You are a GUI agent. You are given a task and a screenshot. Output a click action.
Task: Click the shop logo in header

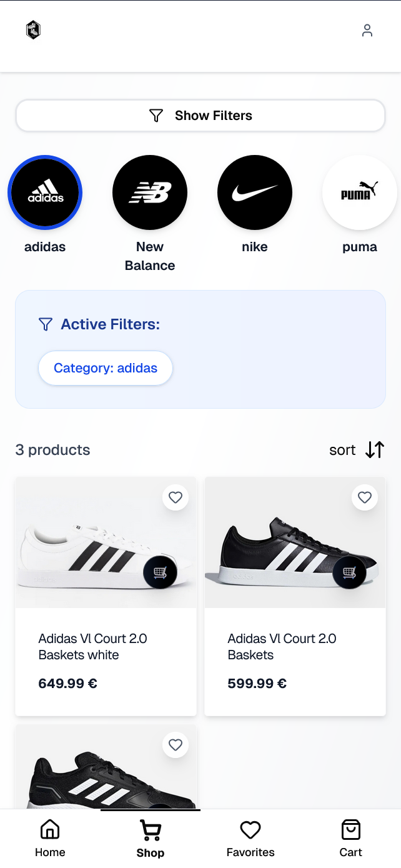point(33,30)
